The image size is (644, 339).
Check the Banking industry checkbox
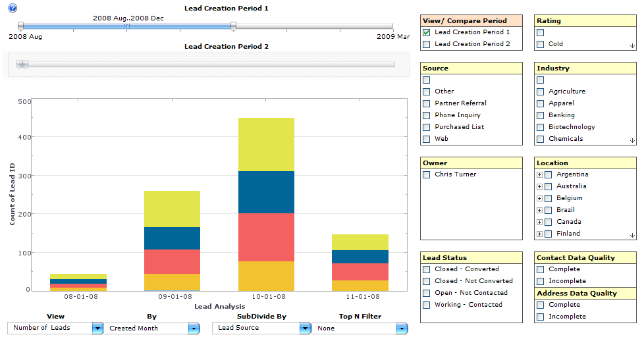540,115
